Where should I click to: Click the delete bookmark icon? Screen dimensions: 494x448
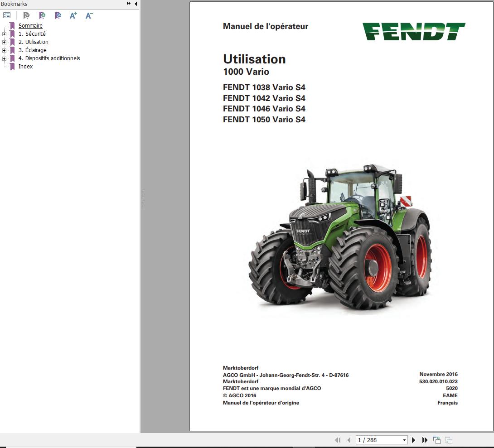point(26,15)
